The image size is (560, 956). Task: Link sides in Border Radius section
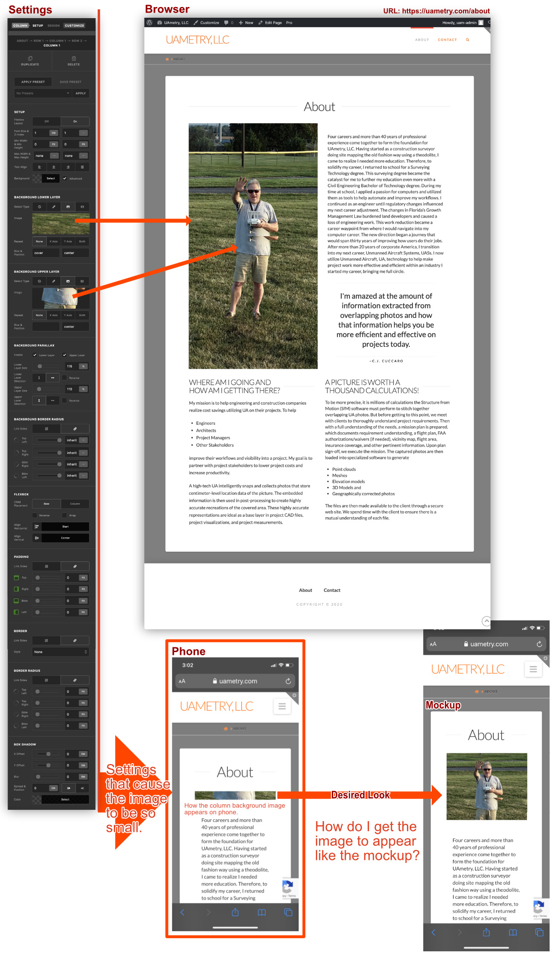tap(75, 680)
